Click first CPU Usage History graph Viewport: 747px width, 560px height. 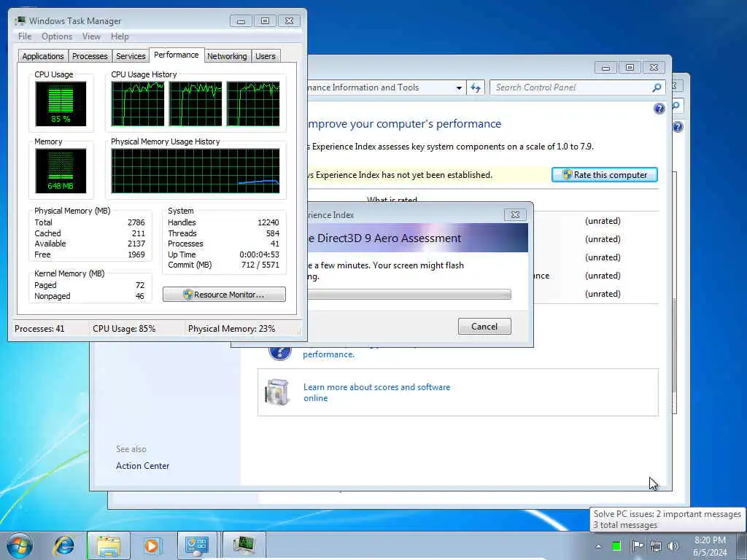(x=138, y=104)
